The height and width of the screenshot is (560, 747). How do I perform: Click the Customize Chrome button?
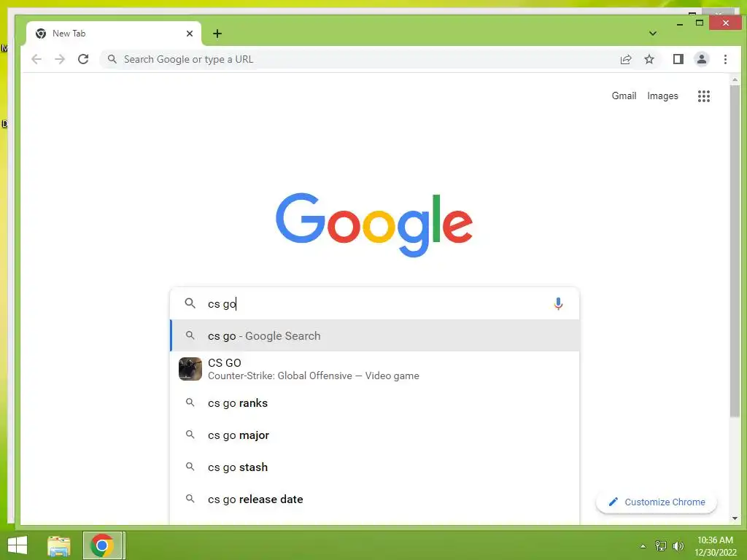tap(657, 502)
